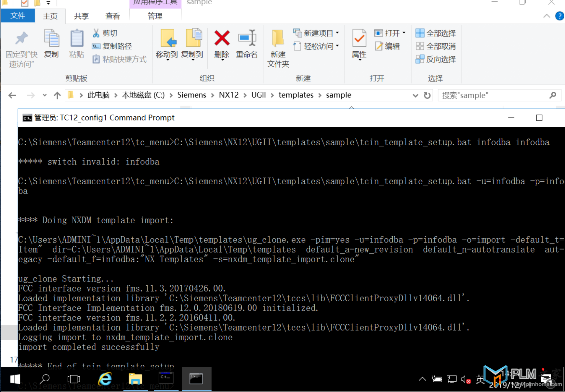Expand the Open dropdown arrow
565x392 pixels.
pyautogui.click(x=404, y=33)
